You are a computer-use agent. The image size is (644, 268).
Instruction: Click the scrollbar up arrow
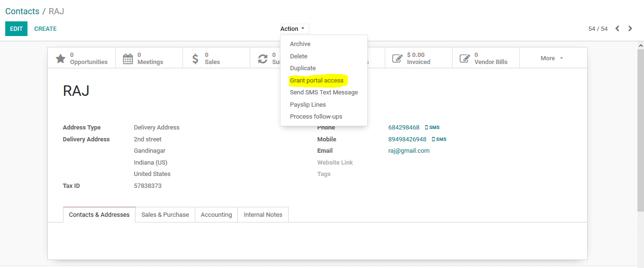click(641, 45)
